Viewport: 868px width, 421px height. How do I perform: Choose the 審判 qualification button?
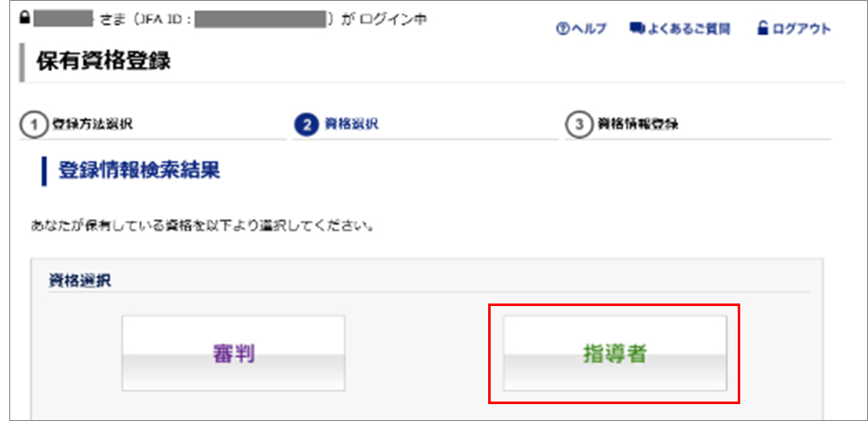233,353
